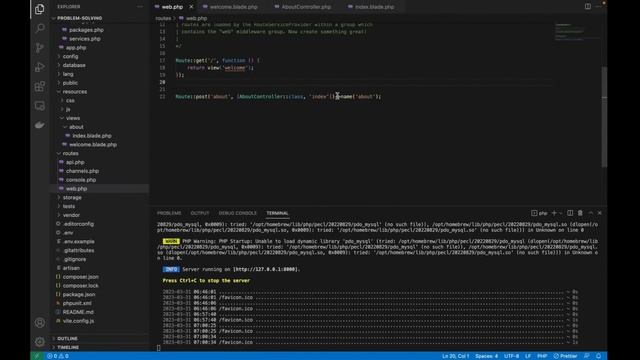The height and width of the screenshot is (360, 640).
Task: Open the Accounts menu
Action: pyautogui.click(x=40, y=322)
